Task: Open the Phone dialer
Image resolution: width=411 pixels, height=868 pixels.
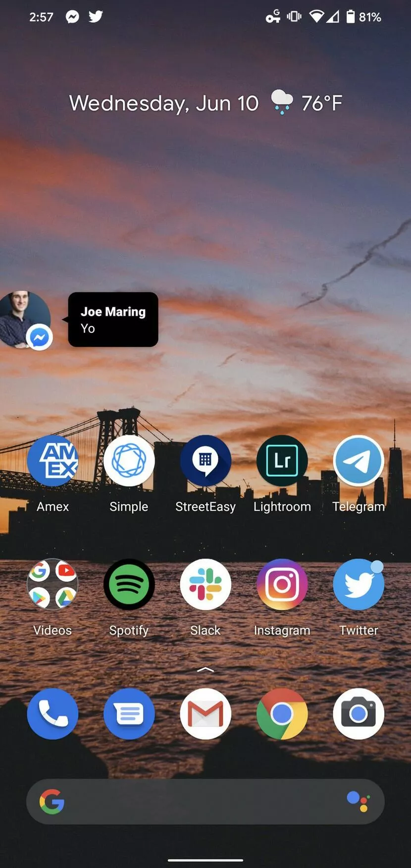Action: [52, 714]
